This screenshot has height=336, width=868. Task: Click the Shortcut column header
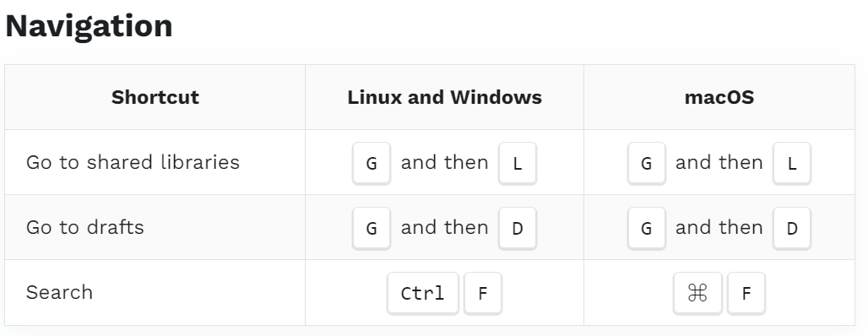pos(155,97)
